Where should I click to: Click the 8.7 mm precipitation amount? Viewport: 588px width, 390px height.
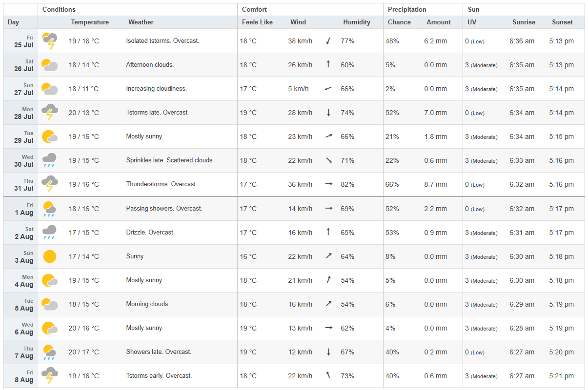click(435, 185)
